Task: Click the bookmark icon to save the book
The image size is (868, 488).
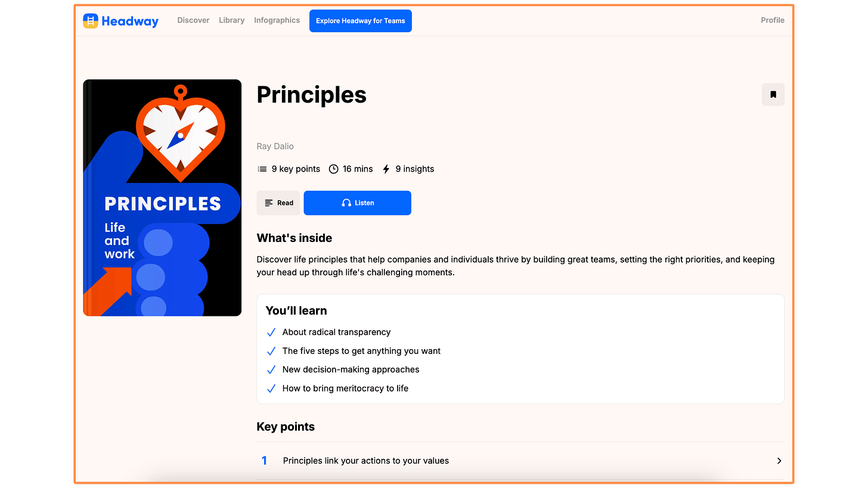Action: point(773,94)
